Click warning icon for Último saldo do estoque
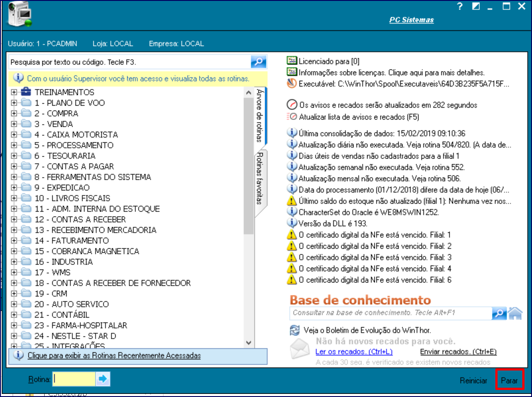Viewport: 532px width, 397px height. click(x=292, y=200)
